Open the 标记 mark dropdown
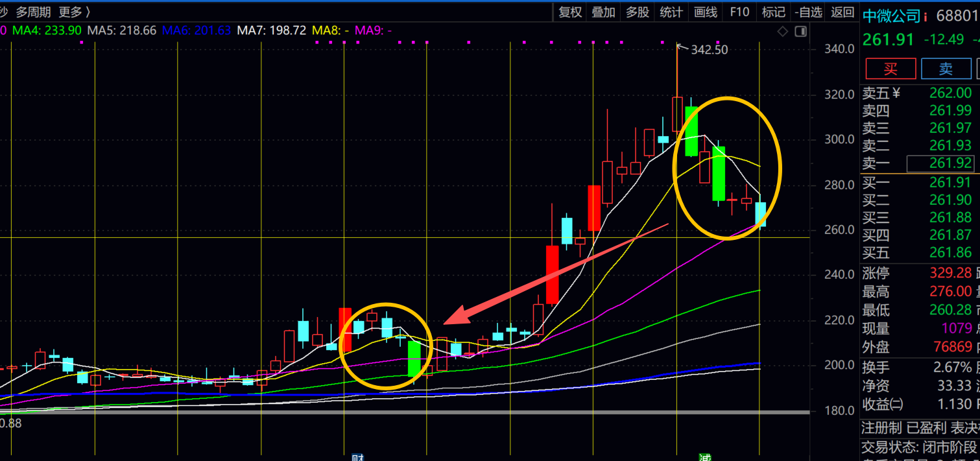The width and height of the screenshot is (980, 461). click(x=773, y=12)
